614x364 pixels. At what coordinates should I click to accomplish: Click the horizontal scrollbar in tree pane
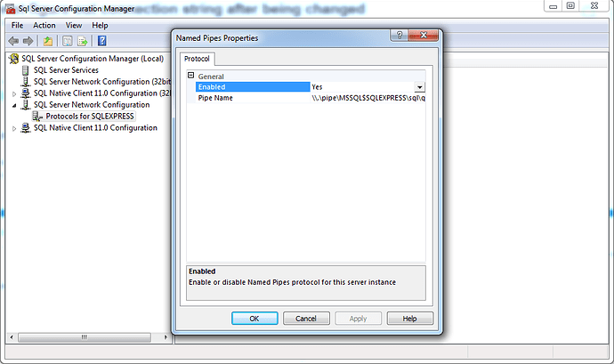coord(85,337)
